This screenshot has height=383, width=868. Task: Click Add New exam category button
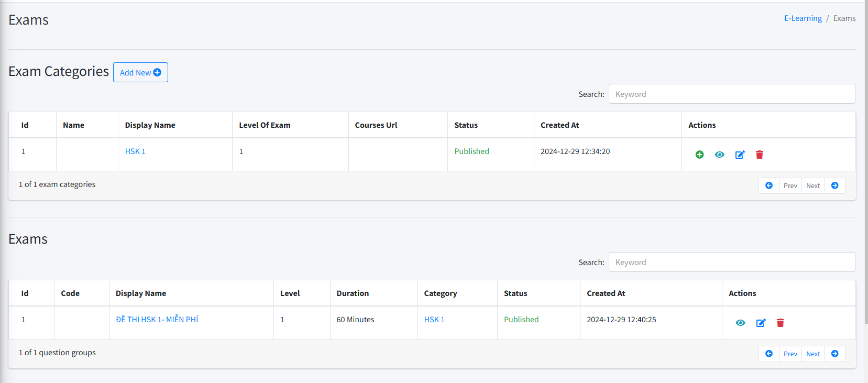point(140,72)
